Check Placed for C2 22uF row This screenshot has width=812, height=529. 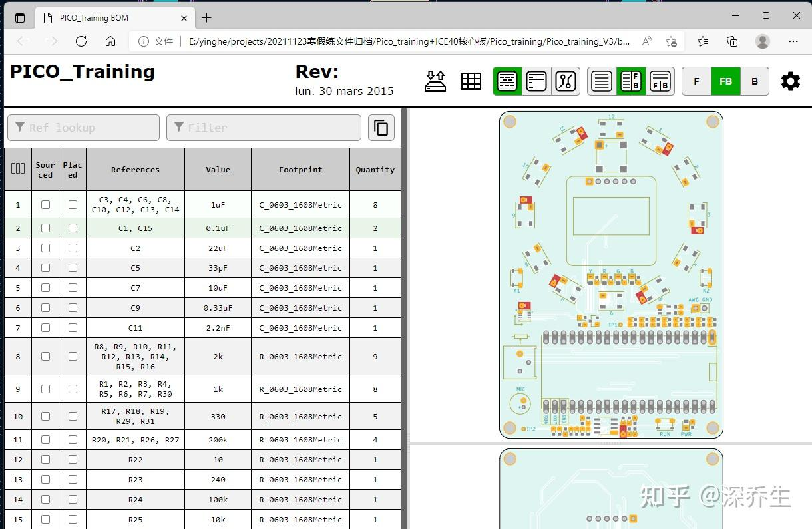73,248
